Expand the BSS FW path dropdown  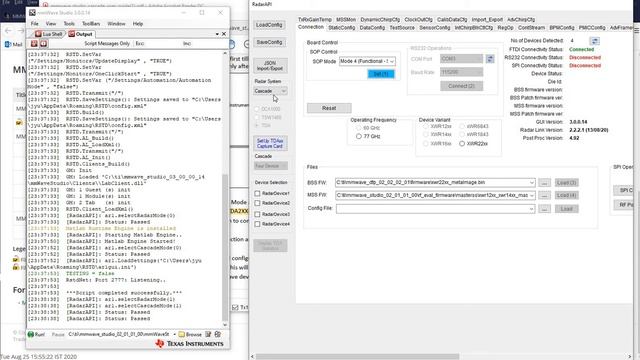tap(531, 182)
